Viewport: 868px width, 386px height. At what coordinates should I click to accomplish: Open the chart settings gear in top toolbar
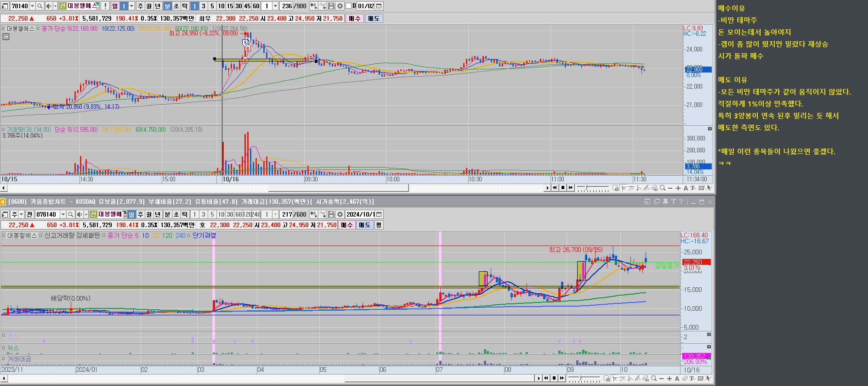340,6
